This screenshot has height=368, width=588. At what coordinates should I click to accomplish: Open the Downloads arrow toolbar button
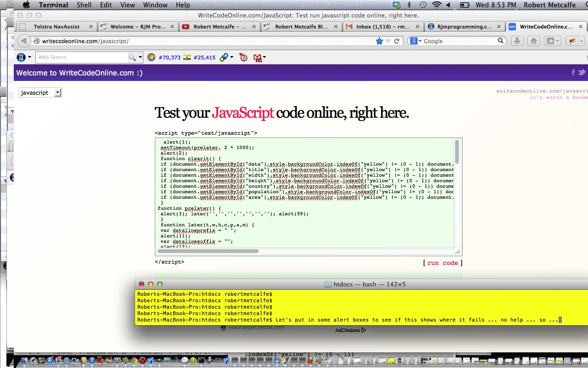[x=517, y=41]
